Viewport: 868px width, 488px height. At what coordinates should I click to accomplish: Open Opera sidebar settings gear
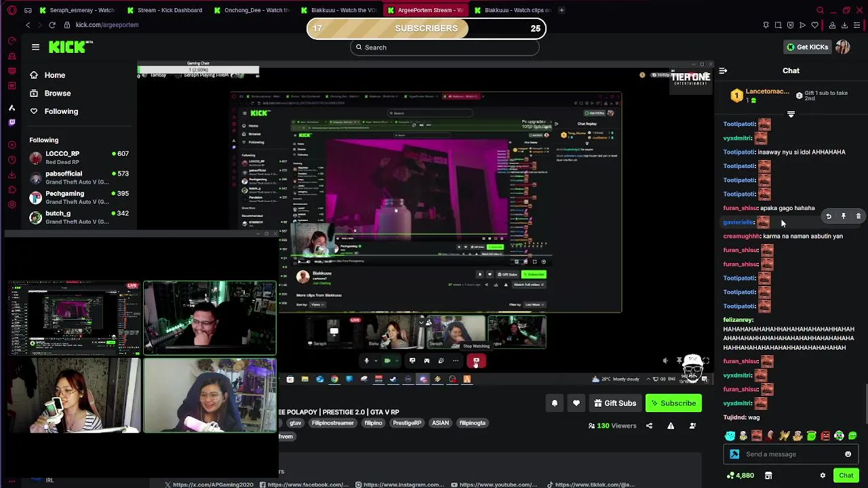[x=12, y=205]
